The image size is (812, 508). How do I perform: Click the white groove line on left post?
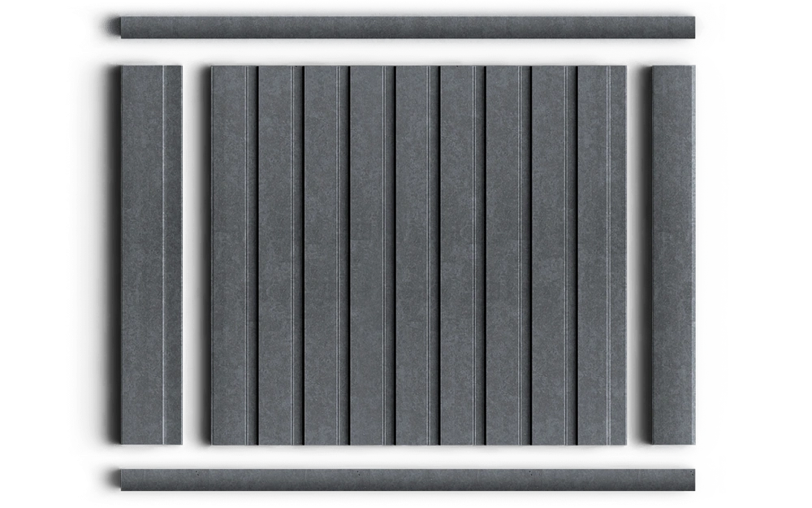point(163,255)
